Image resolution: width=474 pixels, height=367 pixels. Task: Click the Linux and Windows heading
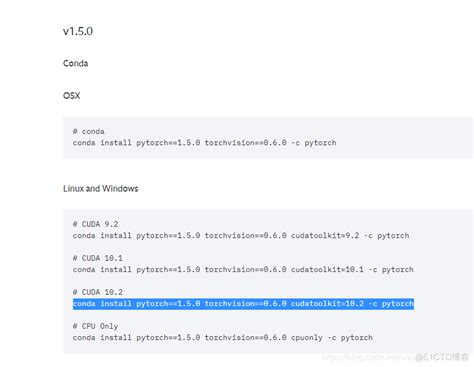coord(100,189)
